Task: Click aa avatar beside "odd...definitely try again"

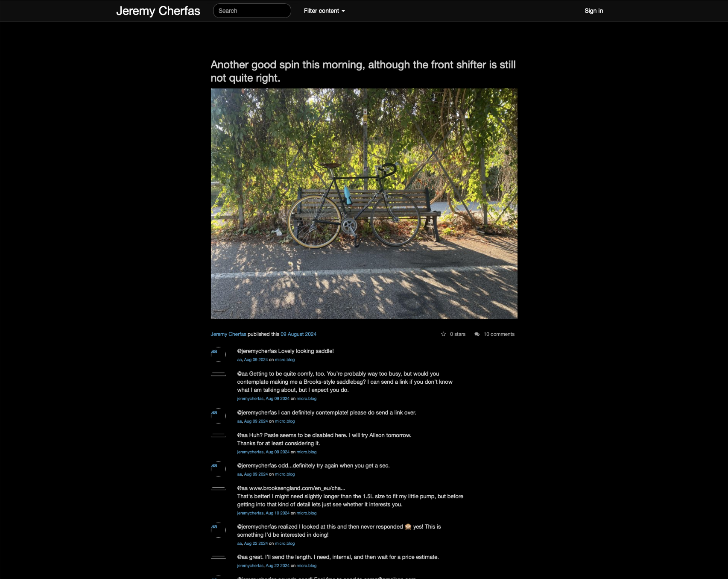Action: point(218,469)
